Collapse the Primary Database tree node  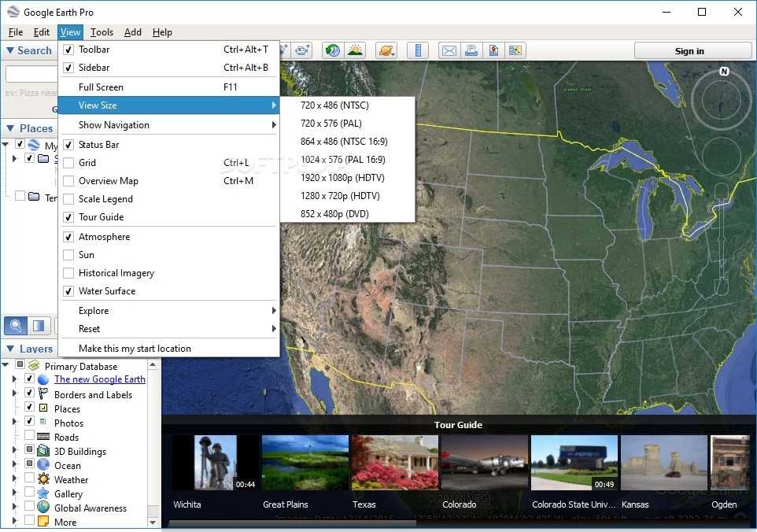tap(6, 364)
